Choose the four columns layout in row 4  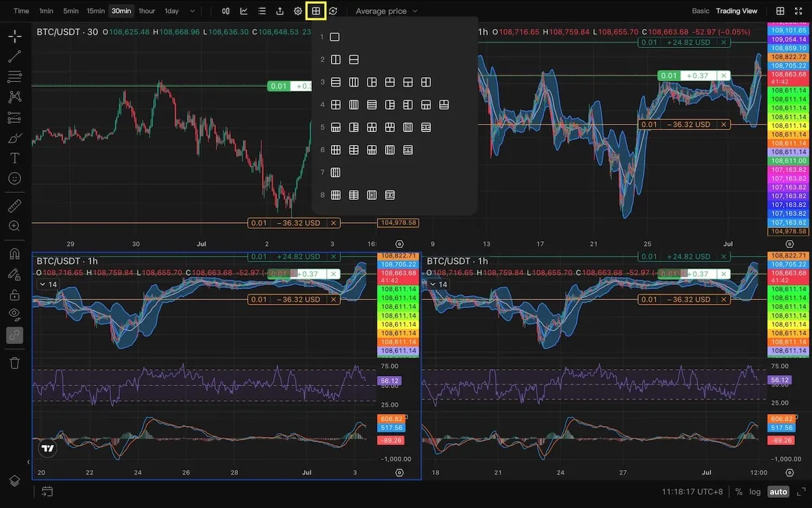[353, 105]
